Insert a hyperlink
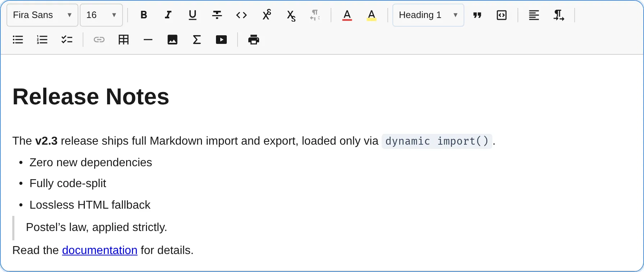The width and height of the screenshot is (644, 272). pos(99,40)
